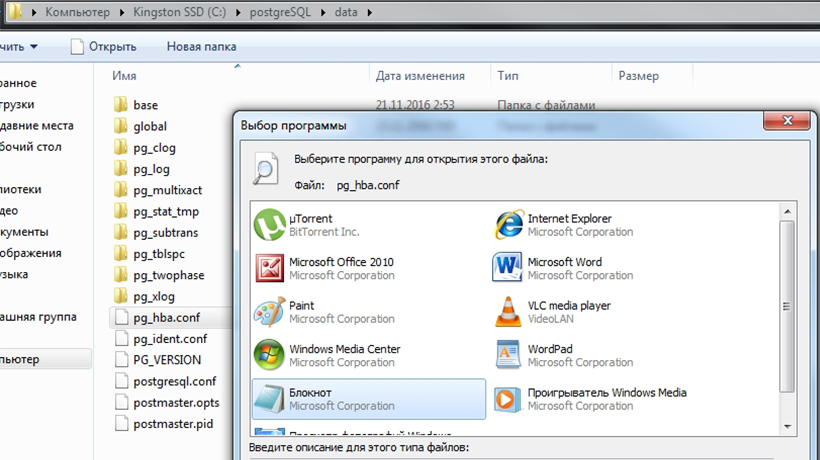This screenshot has height=460, width=820.
Task: Click the Открыть toolbar button
Action: (104, 46)
